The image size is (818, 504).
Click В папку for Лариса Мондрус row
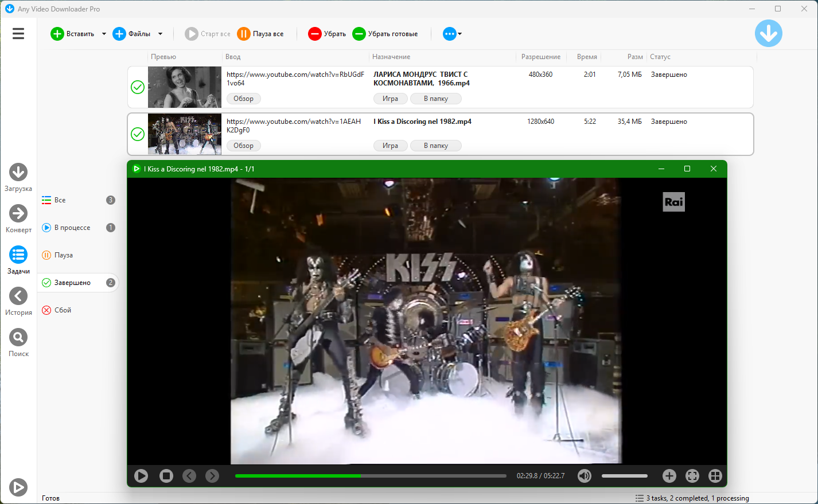pyautogui.click(x=436, y=99)
